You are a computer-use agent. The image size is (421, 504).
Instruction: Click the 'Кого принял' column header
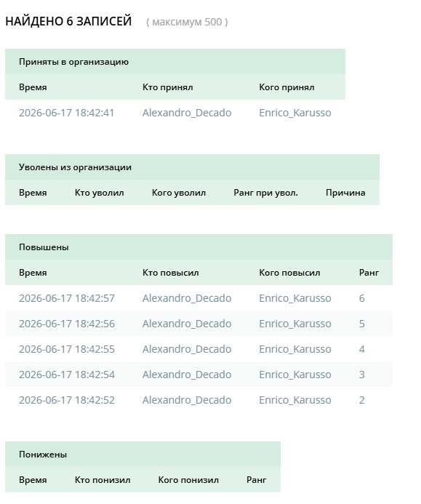pyautogui.click(x=286, y=87)
